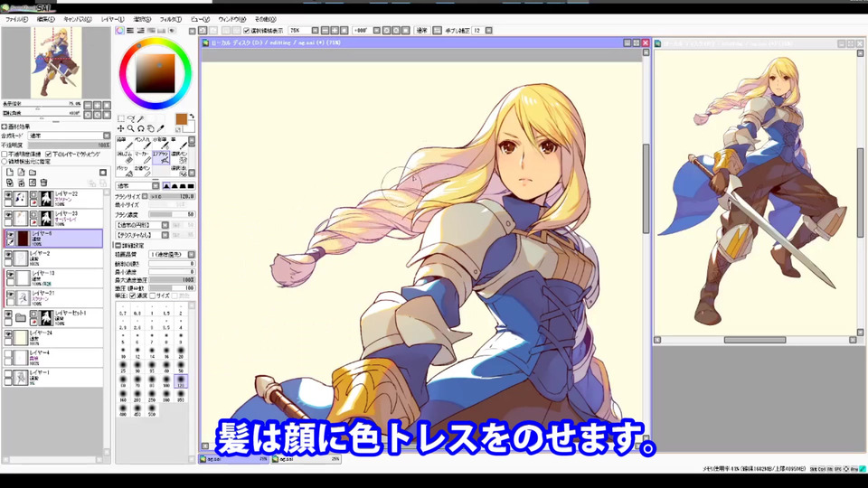This screenshot has width=868, height=488.
Task: Select the Airbrush tool (エアブラシ)
Action: coord(162,158)
